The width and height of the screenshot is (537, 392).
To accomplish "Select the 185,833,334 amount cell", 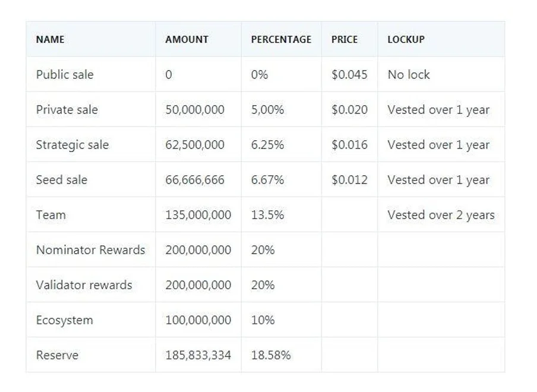I will click(197, 355).
